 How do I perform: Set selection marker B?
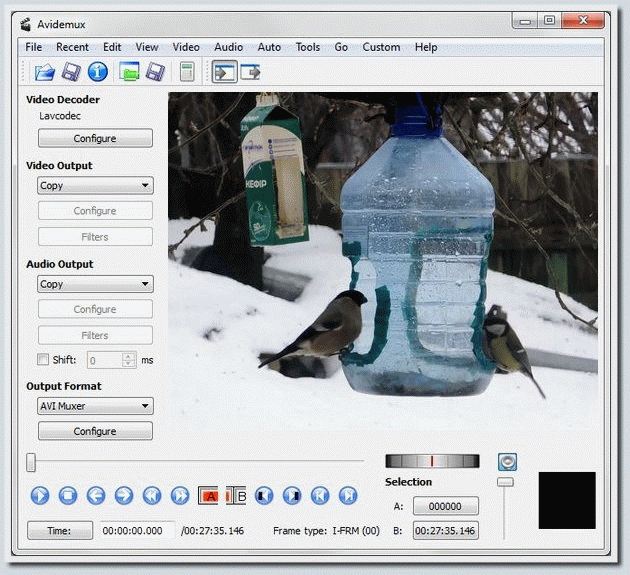(236, 496)
